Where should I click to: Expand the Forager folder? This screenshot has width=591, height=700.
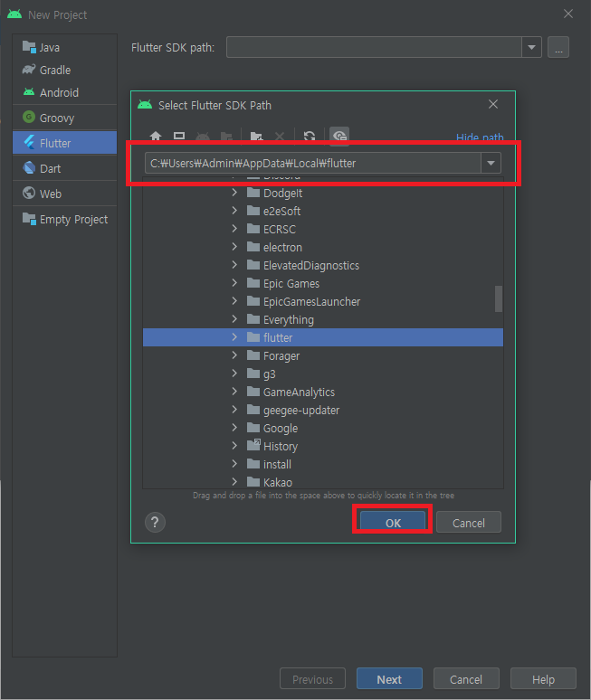(234, 355)
